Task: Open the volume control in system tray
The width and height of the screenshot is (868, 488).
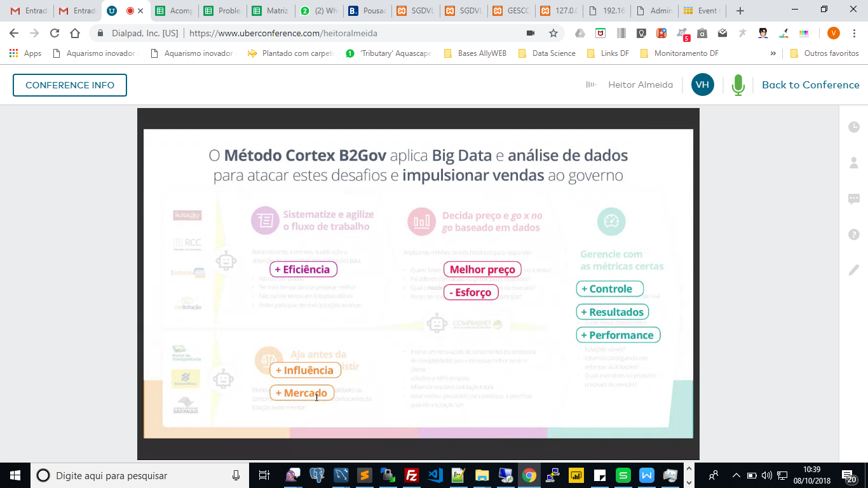Action: point(767,475)
